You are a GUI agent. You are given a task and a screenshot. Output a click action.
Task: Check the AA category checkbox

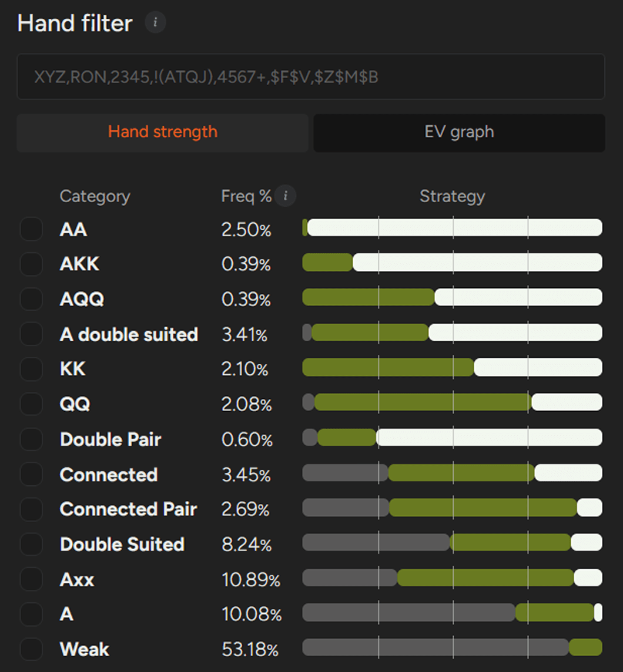click(x=31, y=229)
